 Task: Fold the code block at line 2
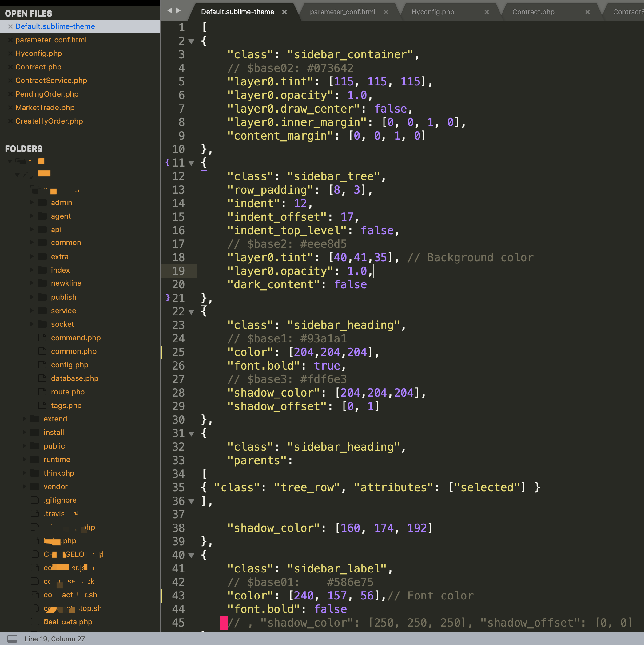pos(191,42)
